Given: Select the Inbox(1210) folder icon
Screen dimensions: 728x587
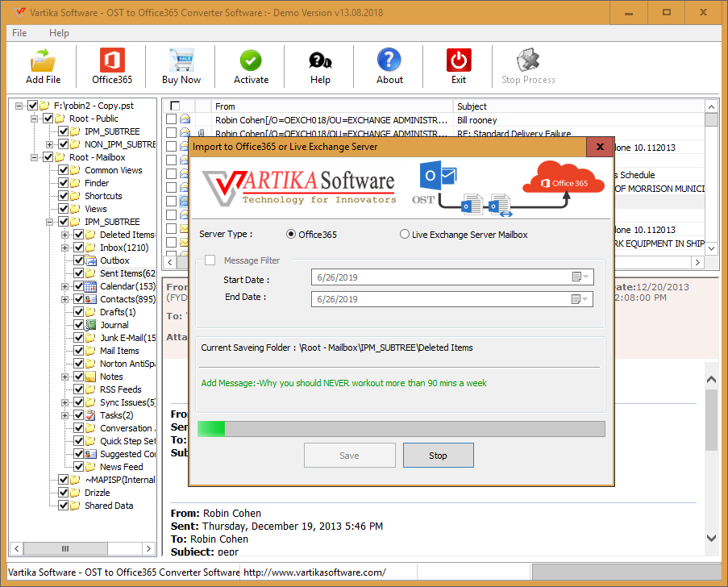Looking at the screenshot, I should tap(91, 248).
